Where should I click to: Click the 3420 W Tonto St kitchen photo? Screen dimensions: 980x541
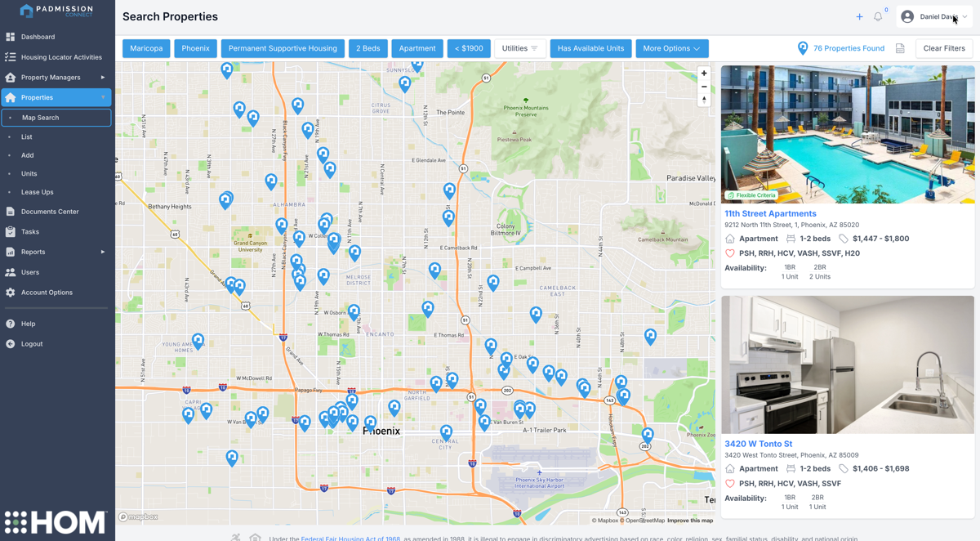(847, 364)
